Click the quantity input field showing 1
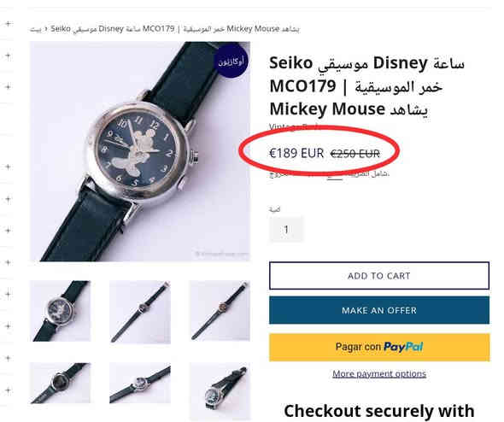Screen dimensions: 504x422 click(x=286, y=230)
